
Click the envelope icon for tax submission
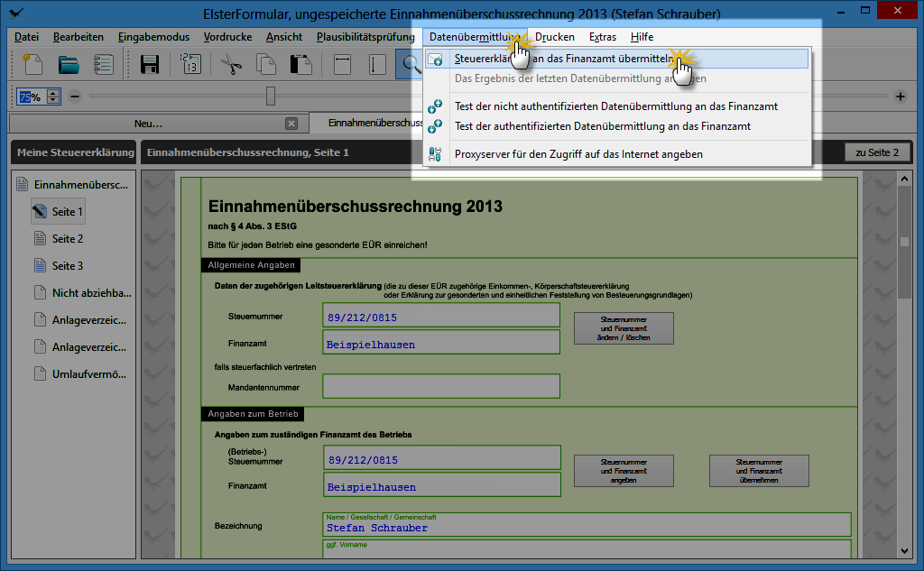coord(435,59)
